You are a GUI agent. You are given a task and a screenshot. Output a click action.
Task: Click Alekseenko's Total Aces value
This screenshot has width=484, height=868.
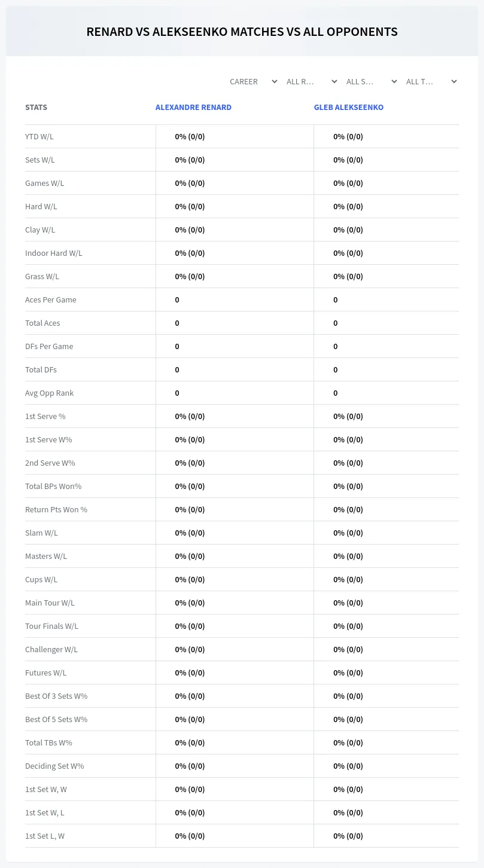click(x=336, y=323)
